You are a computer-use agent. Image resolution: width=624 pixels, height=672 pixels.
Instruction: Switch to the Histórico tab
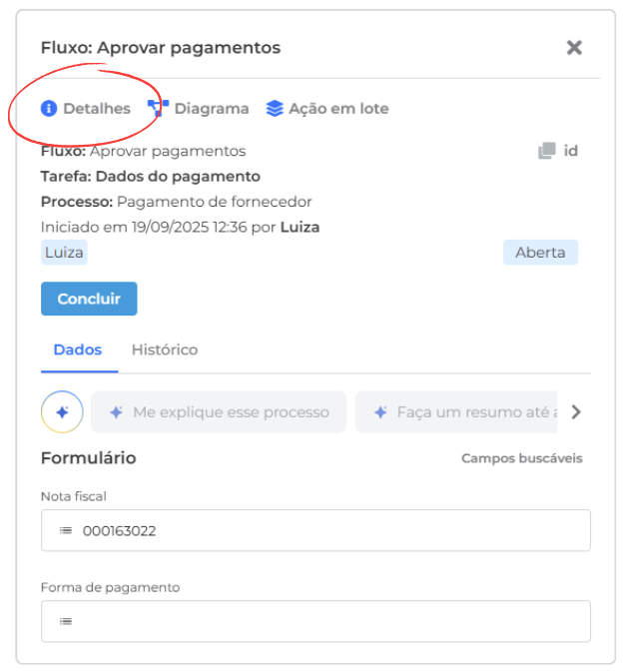click(165, 349)
